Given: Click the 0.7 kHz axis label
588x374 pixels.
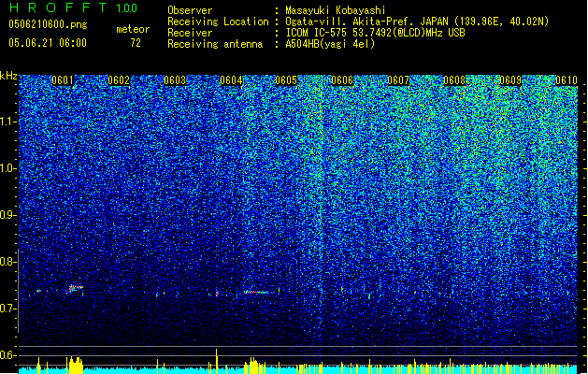Looking at the screenshot, I should (8, 309).
